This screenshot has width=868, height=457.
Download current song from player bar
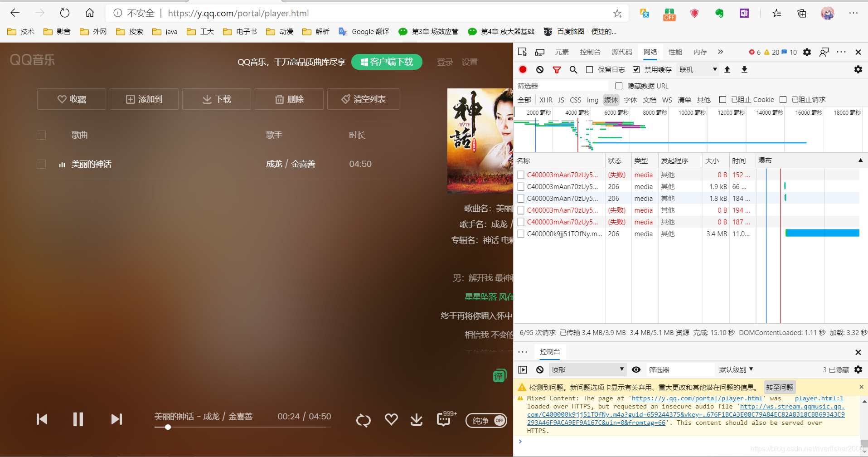coord(417,420)
